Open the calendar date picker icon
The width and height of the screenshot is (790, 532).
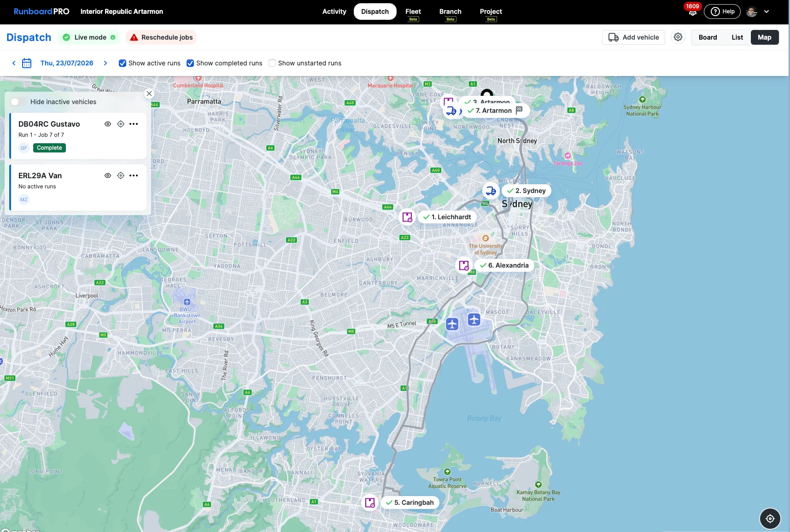pos(27,63)
